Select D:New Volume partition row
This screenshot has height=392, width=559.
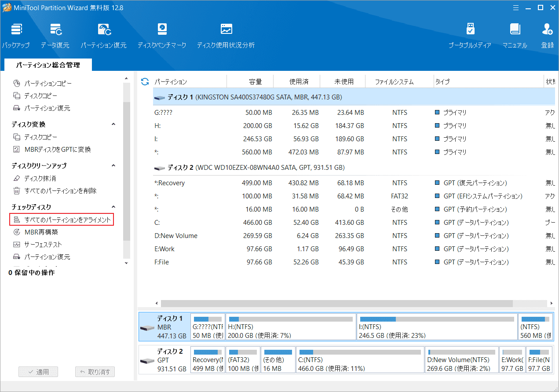[x=354, y=236]
